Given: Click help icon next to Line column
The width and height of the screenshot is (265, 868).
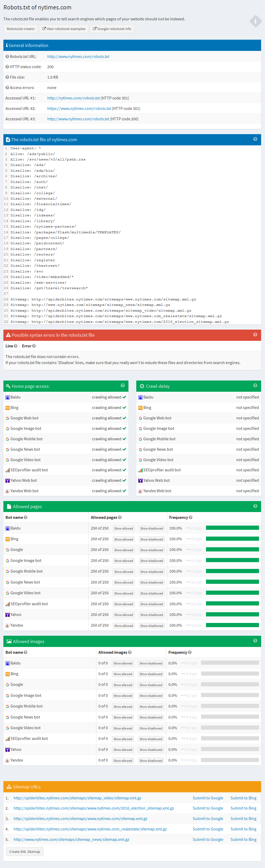Looking at the screenshot, I should coord(15,346).
